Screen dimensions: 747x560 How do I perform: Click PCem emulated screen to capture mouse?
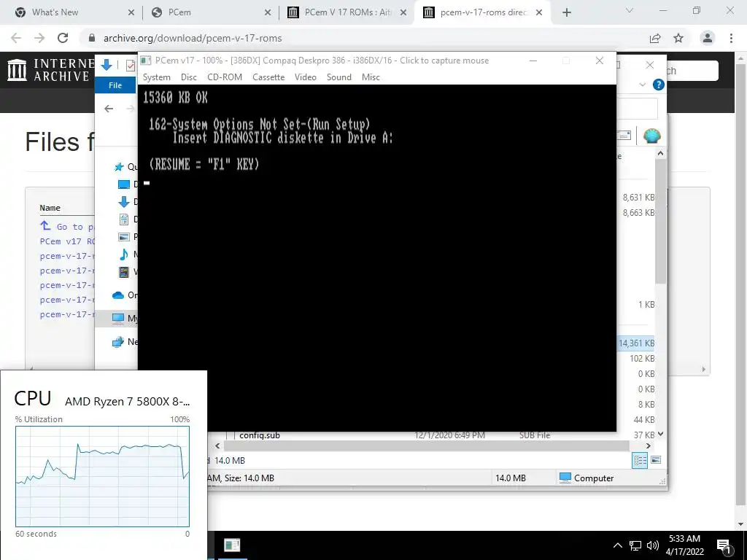pos(377,258)
